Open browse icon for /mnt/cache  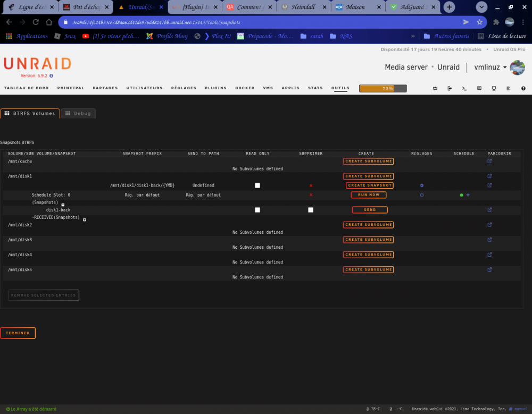[x=489, y=162]
